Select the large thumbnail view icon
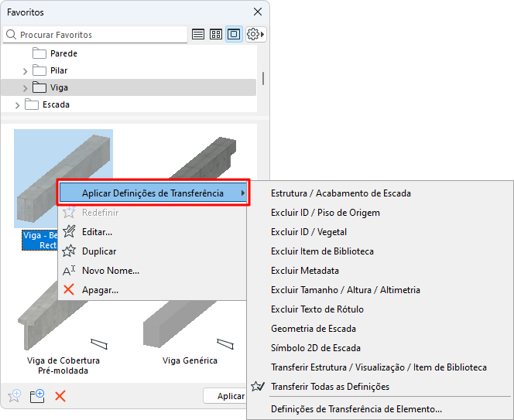The height and width of the screenshot is (420, 514). tap(234, 34)
